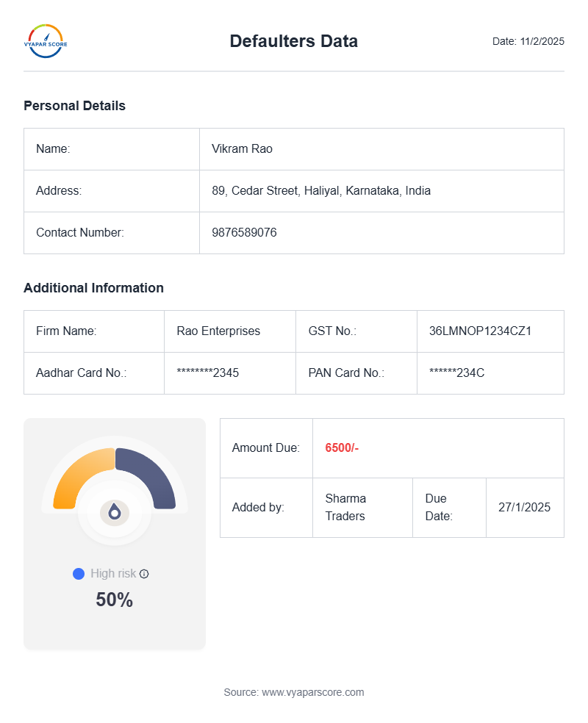Click the masked PAN number ending 234C
Screen dimensions: 588x723
pyautogui.click(x=456, y=373)
